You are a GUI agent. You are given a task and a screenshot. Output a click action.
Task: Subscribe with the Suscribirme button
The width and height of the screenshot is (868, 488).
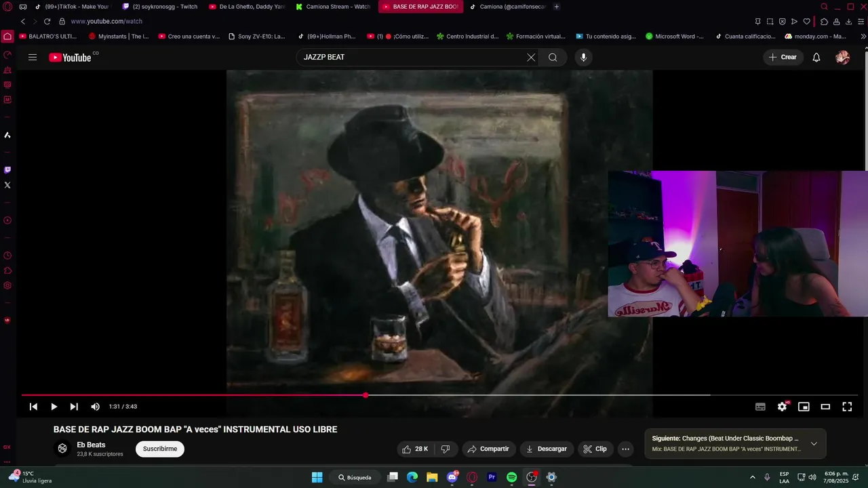pos(160,449)
